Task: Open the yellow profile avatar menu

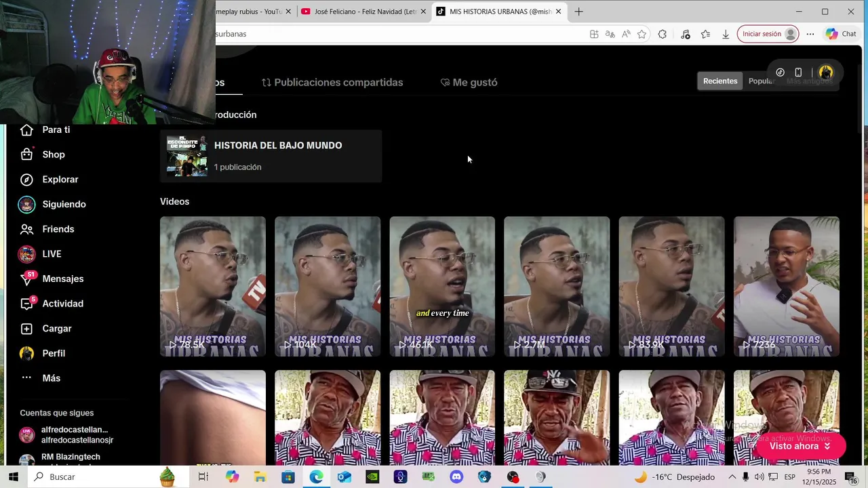Action: click(x=825, y=73)
